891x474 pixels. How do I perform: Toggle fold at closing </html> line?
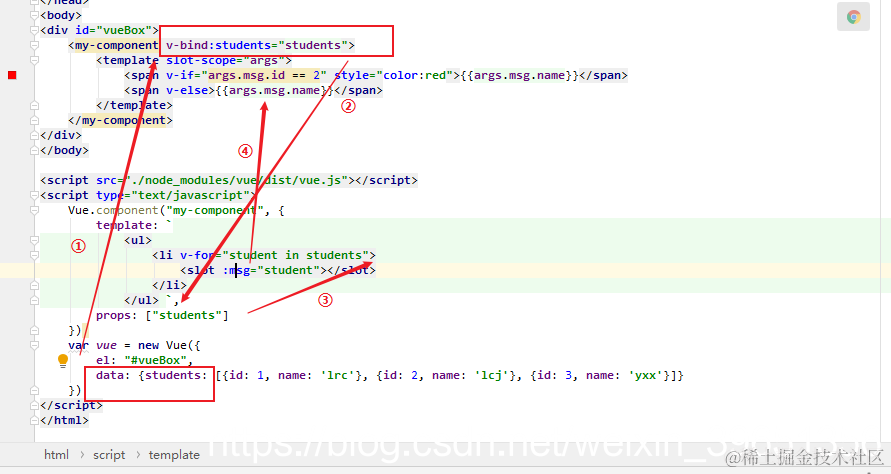(x=34, y=421)
